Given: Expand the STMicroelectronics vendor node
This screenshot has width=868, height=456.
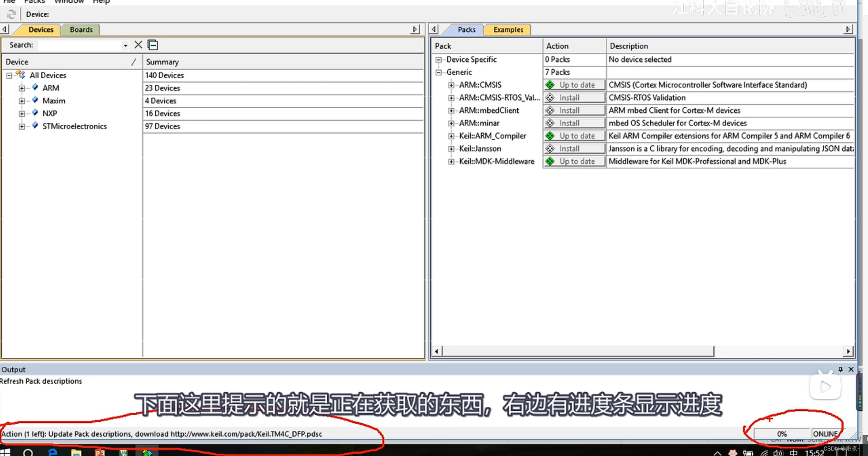Looking at the screenshot, I should (22, 126).
